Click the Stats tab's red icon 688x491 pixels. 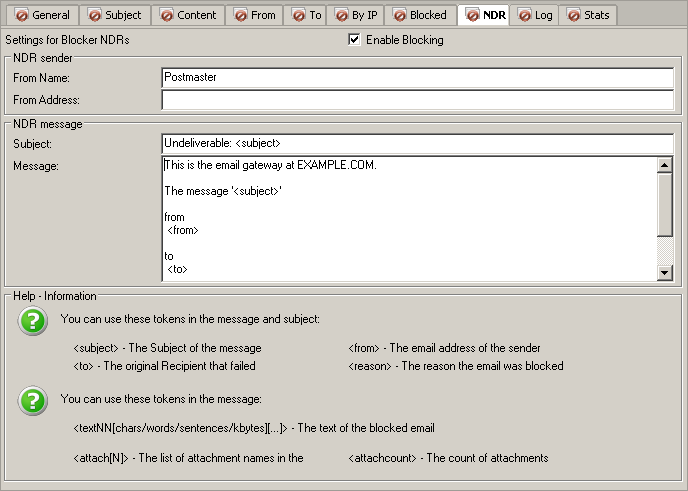point(573,15)
